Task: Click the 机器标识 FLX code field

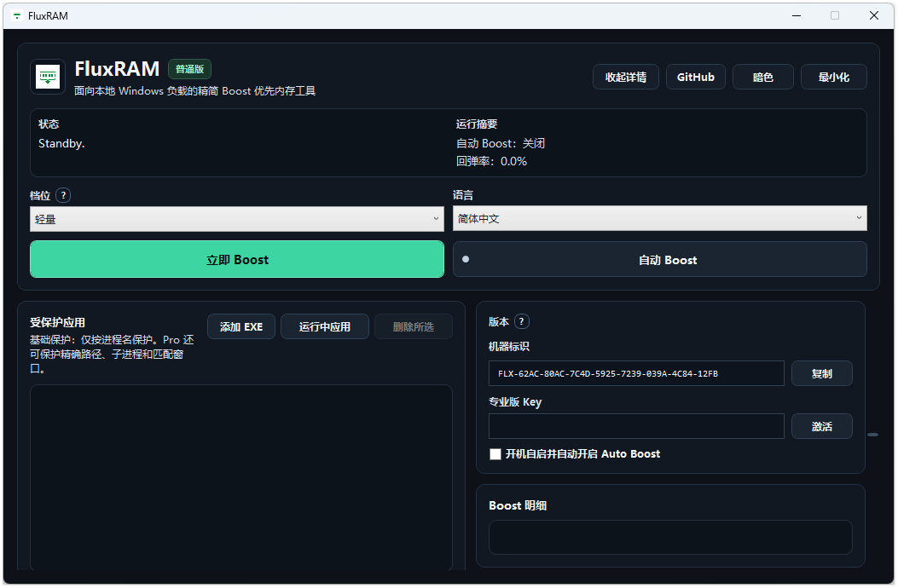Action: [x=636, y=373]
